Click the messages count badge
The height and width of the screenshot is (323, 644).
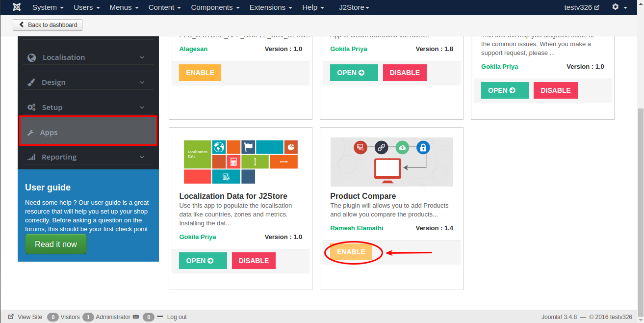(x=149, y=317)
